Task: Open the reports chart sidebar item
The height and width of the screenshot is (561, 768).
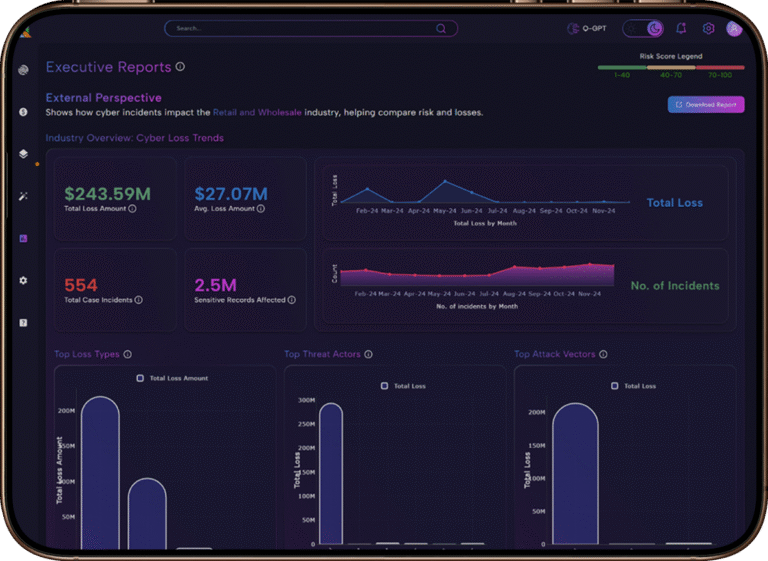Action: pyautogui.click(x=23, y=238)
